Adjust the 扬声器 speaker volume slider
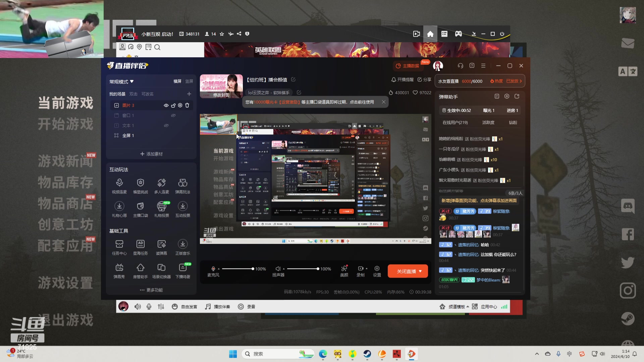The width and height of the screenshot is (644, 362). click(x=303, y=269)
